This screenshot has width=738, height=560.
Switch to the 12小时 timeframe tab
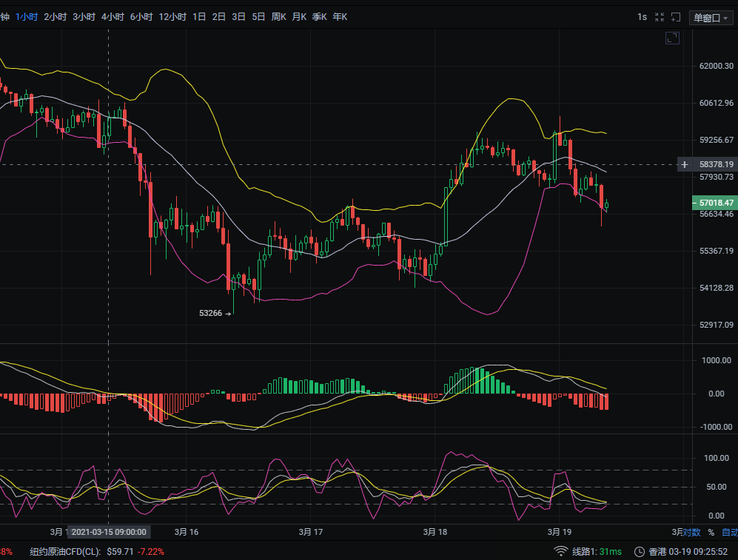tap(172, 16)
